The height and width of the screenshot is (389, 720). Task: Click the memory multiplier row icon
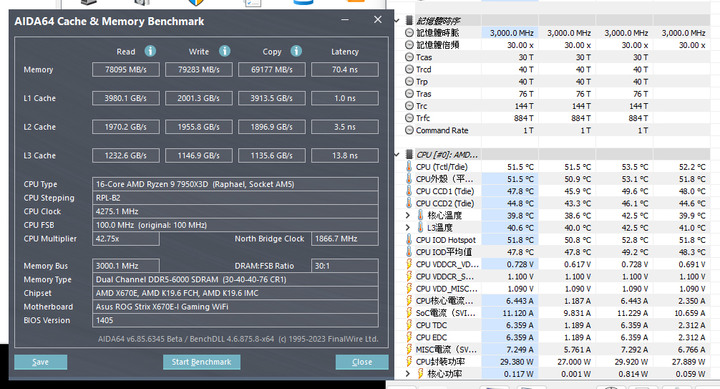[x=409, y=45]
